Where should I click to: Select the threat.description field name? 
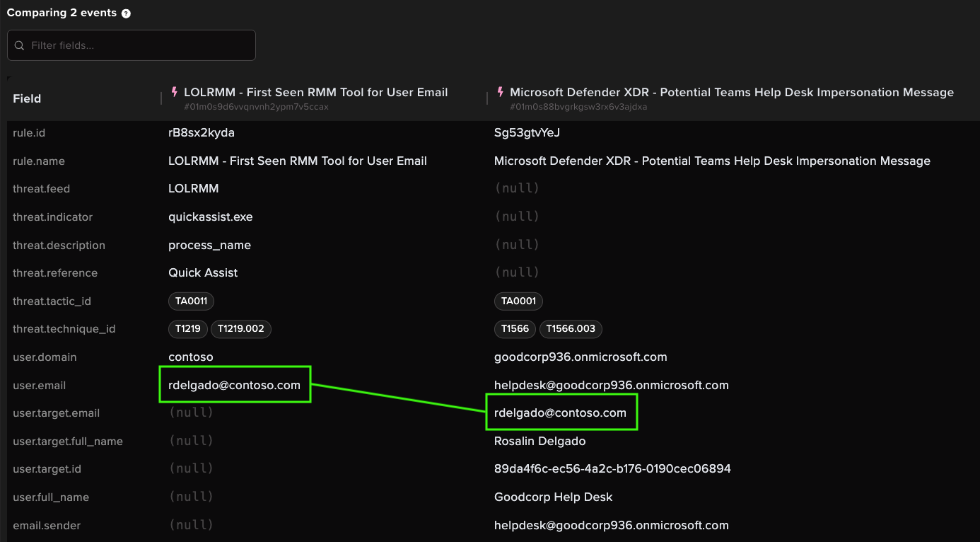click(59, 246)
